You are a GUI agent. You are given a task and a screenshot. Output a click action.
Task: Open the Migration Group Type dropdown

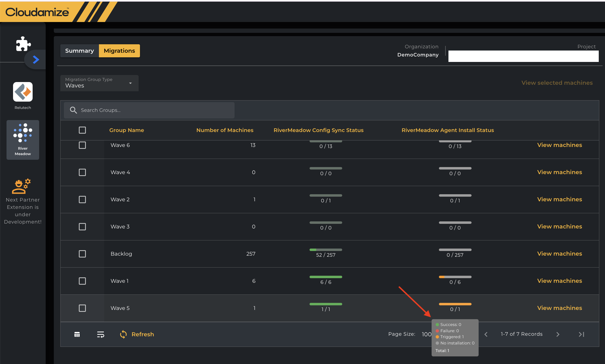click(99, 83)
